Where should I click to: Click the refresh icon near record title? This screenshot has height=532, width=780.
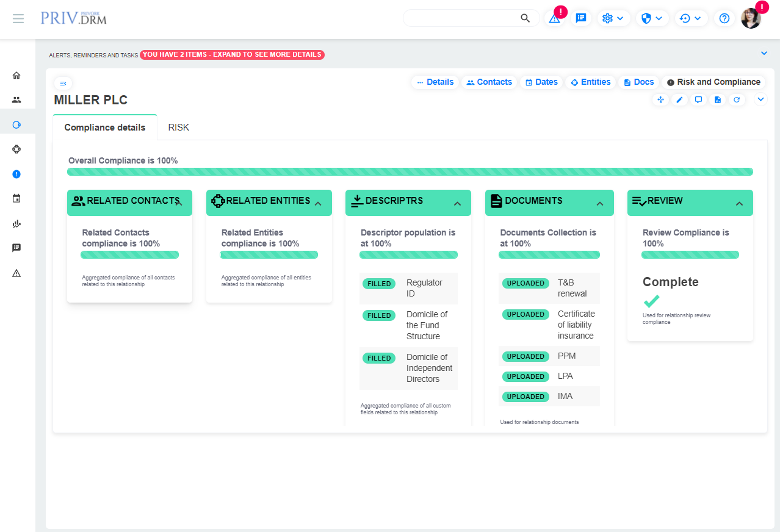737,100
